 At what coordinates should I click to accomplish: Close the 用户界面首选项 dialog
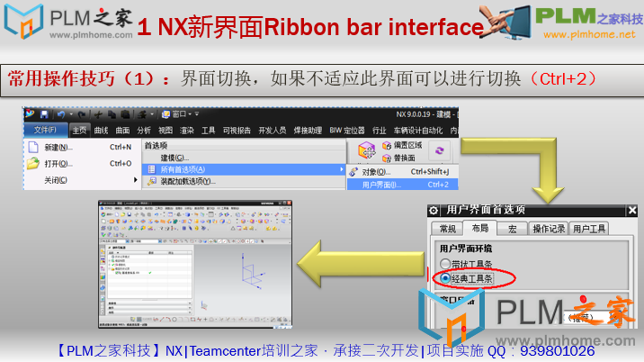pyautogui.click(x=632, y=211)
